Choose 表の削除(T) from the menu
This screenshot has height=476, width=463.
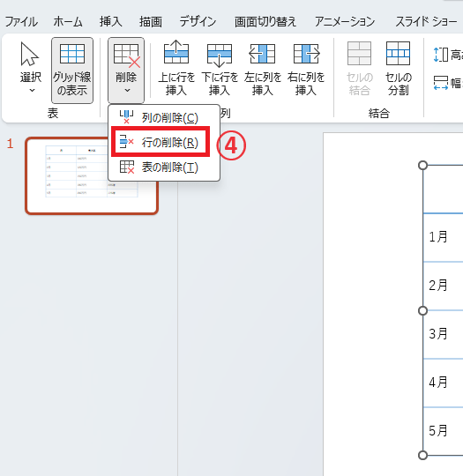164,167
